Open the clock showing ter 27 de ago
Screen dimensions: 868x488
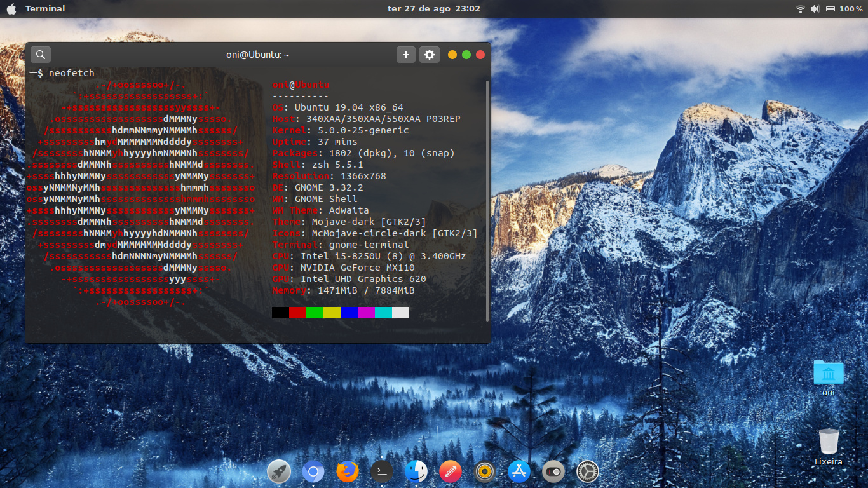433,9
